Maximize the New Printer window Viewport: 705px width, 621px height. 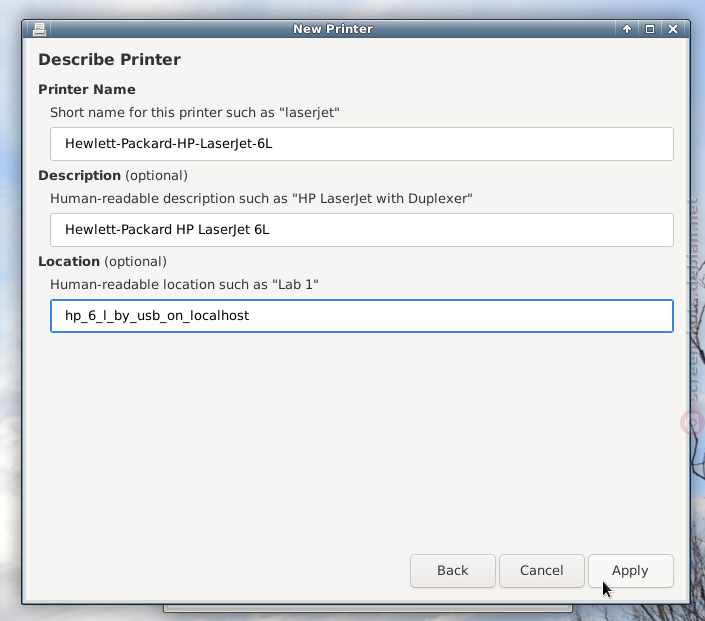(650, 29)
